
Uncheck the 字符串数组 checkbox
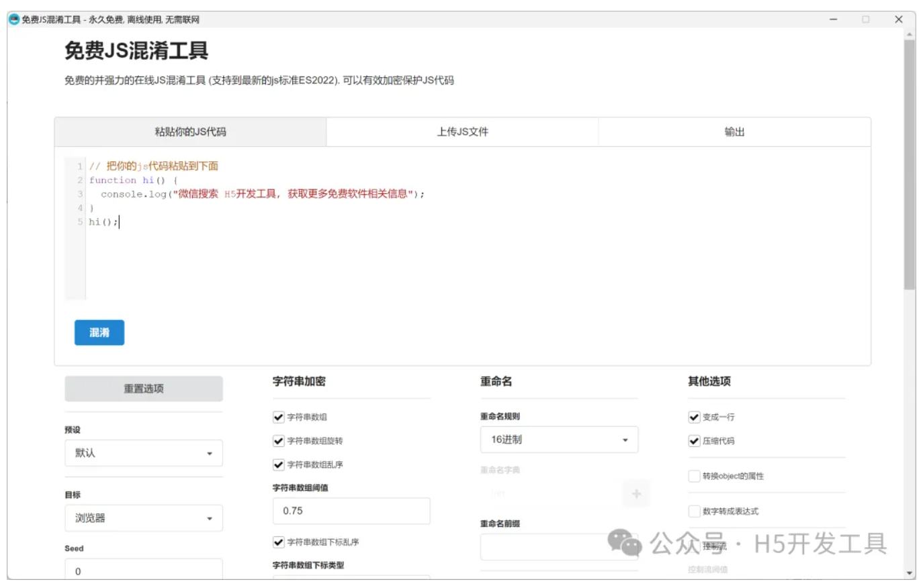tap(279, 417)
